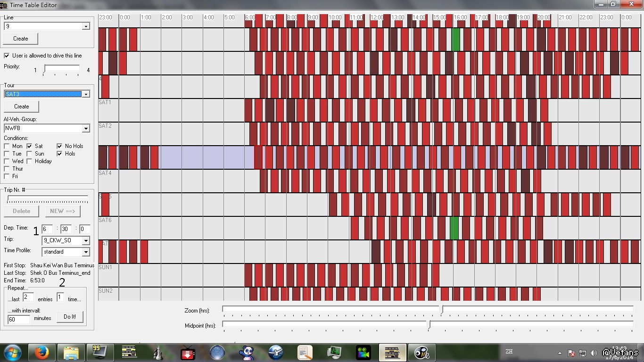This screenshot has height=362, width=644.
Task: Select the green trip block in SAT6 row
Action: (454, 228)
